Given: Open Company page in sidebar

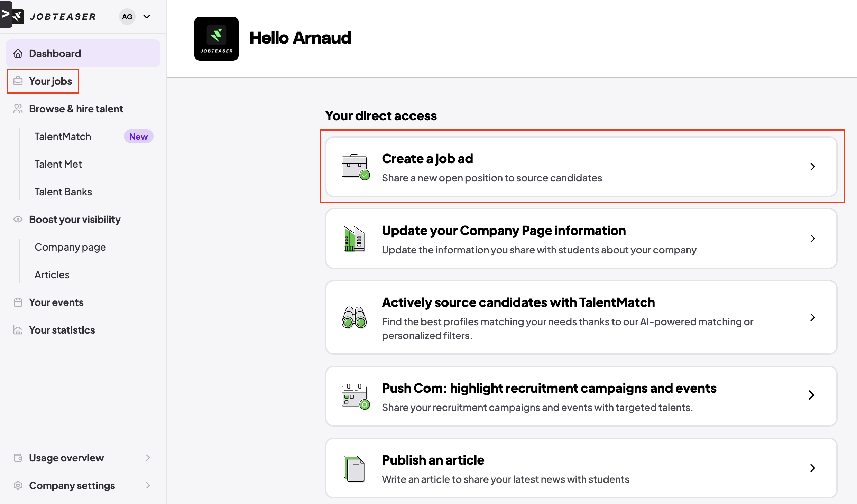Looking at the screenshot, I should [70, 247].
